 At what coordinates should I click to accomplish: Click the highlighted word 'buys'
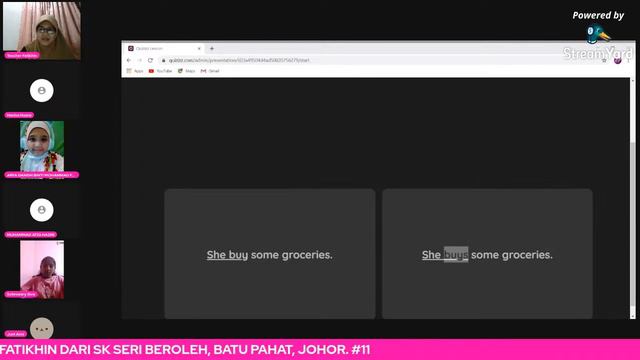(x=456, y=255)
